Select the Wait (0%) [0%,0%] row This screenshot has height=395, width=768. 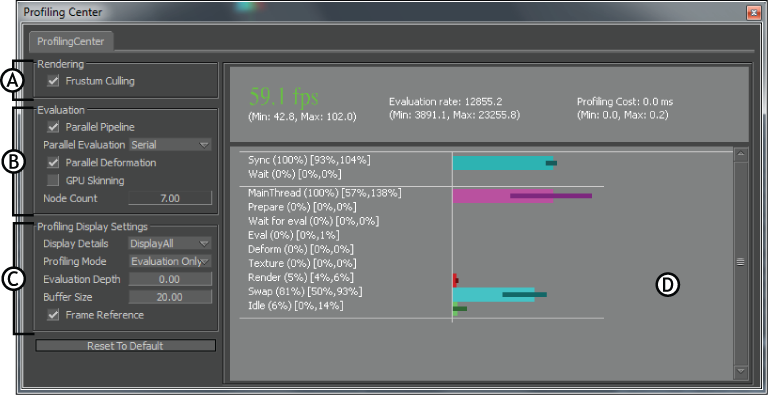295,174
